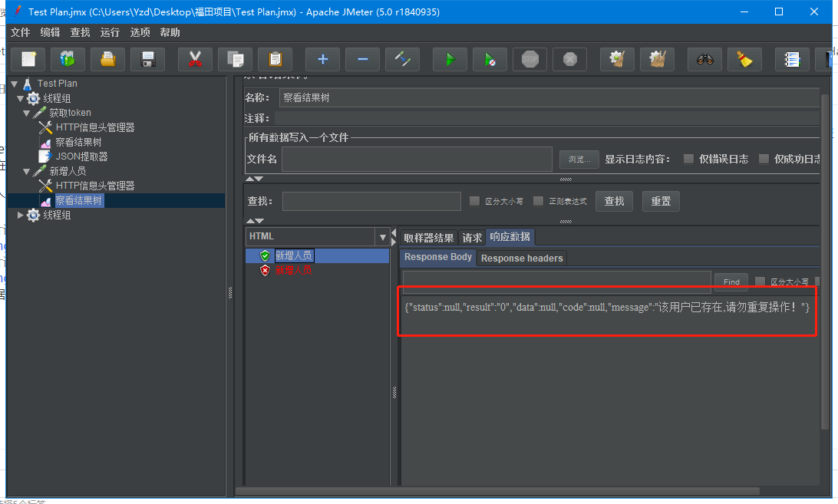Toggle the 正则表达式 checkbox

point(538,201)
